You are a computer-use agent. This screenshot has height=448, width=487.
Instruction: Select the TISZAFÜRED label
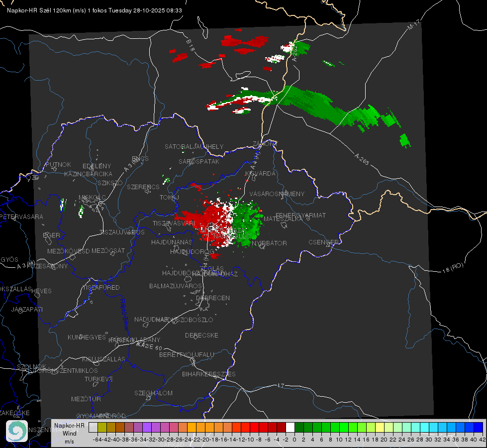tap(101, 288)
